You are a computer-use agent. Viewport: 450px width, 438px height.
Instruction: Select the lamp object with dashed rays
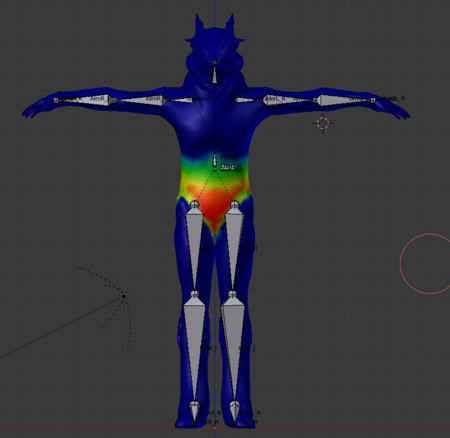(124, 296)
